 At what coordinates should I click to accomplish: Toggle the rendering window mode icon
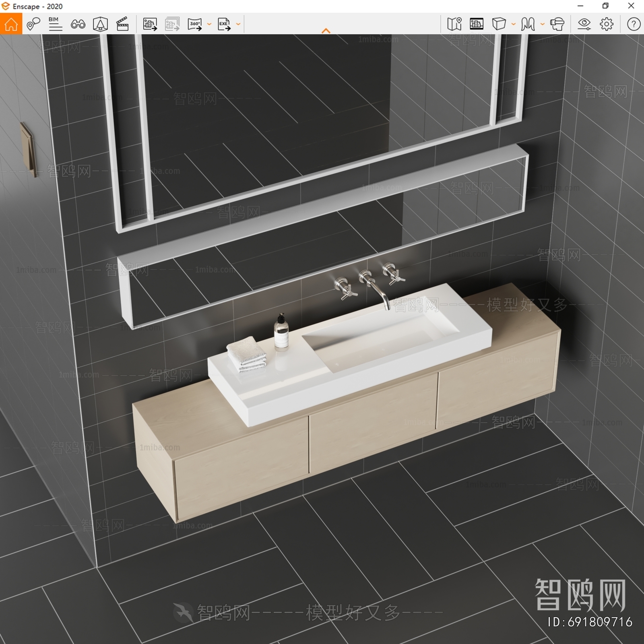(x=477, y=24)
